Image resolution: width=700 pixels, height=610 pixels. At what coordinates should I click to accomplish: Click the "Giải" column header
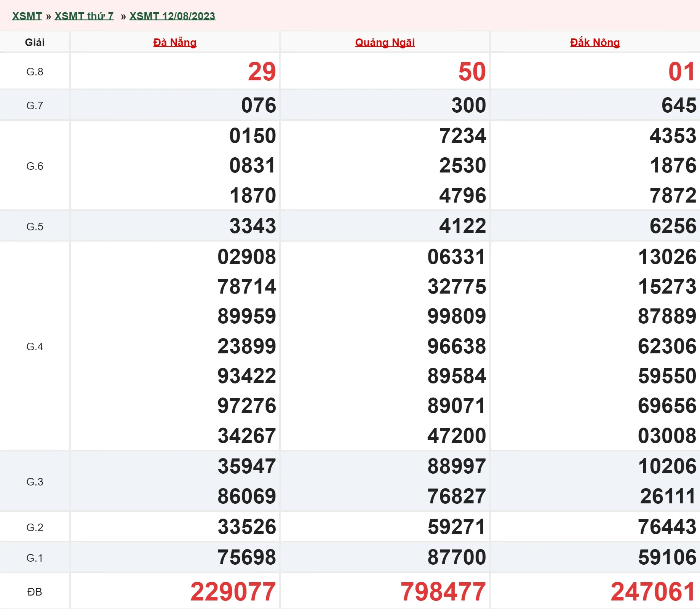[35, 42]
